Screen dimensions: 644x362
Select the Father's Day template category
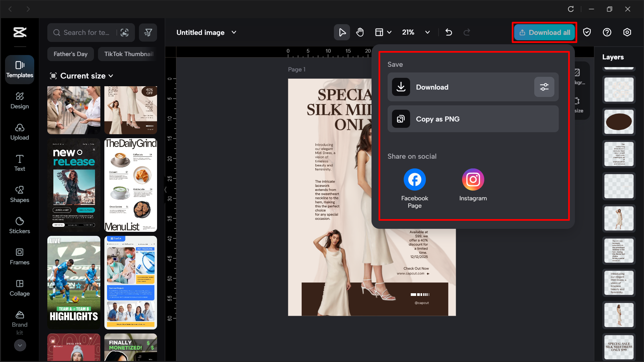point(70,54)
